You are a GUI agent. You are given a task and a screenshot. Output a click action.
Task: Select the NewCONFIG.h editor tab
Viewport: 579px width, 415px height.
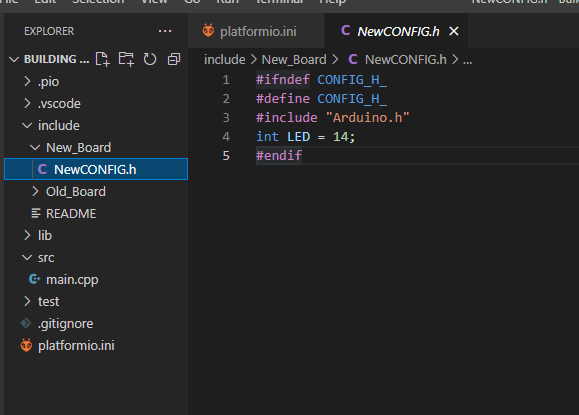[396, 31]
